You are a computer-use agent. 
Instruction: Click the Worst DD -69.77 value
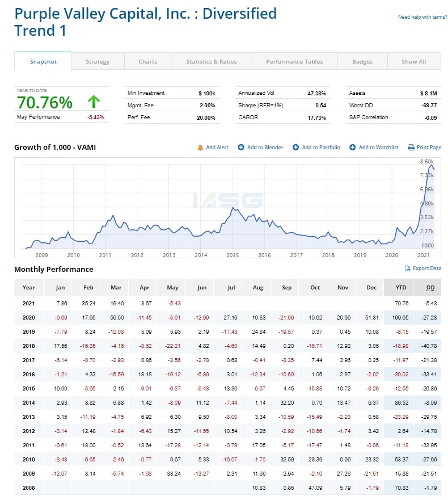(429, 106)
